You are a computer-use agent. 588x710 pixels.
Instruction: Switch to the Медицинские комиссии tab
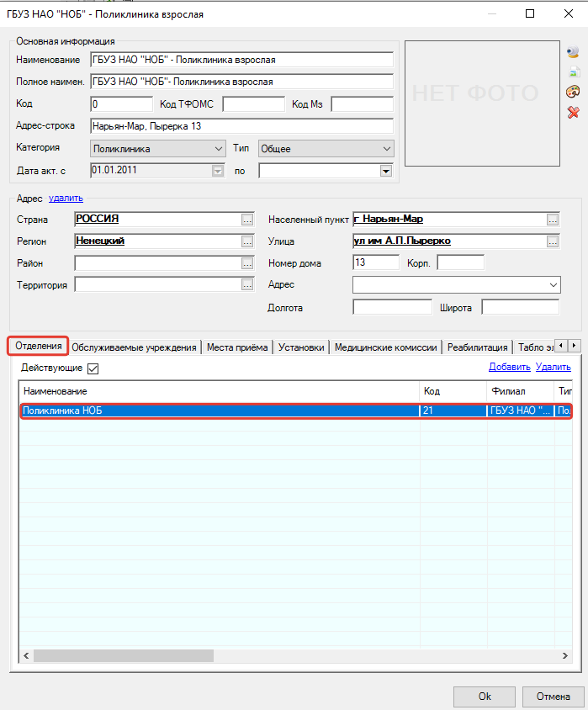click(x=385, y=347)
